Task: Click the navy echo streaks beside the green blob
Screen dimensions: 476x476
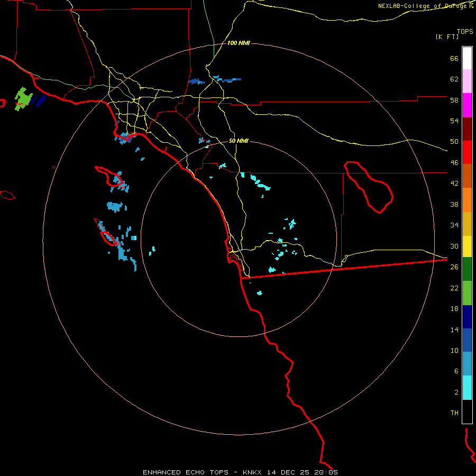Action: click(39, 101)
